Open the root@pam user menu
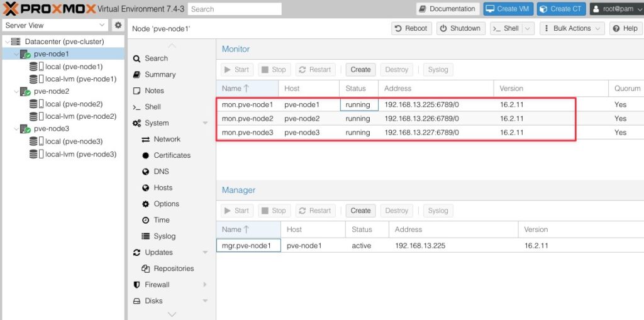This screenshot has height=320, width=644. 616,9
